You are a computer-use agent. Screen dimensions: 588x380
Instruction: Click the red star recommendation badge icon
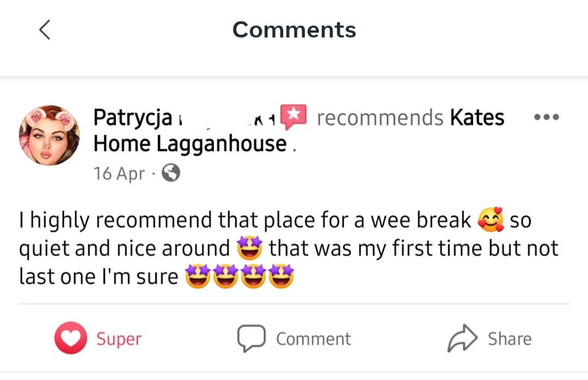pos(293,117)
